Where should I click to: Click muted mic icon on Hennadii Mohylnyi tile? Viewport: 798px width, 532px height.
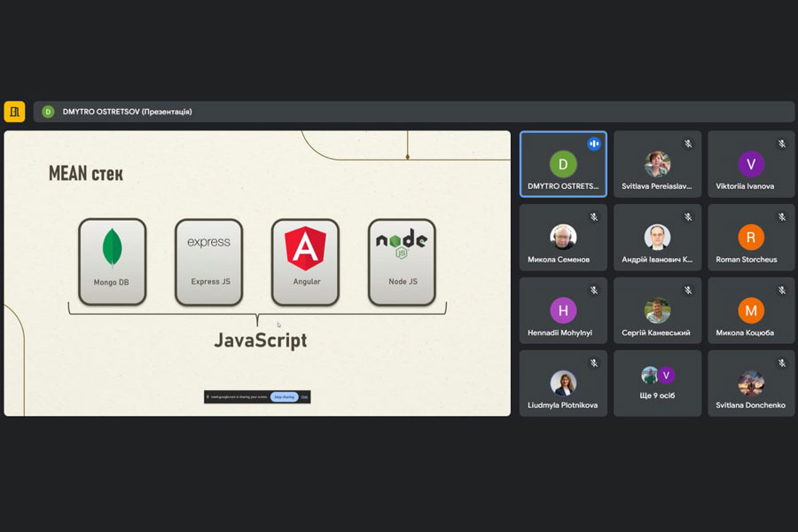tap(593, 290)
